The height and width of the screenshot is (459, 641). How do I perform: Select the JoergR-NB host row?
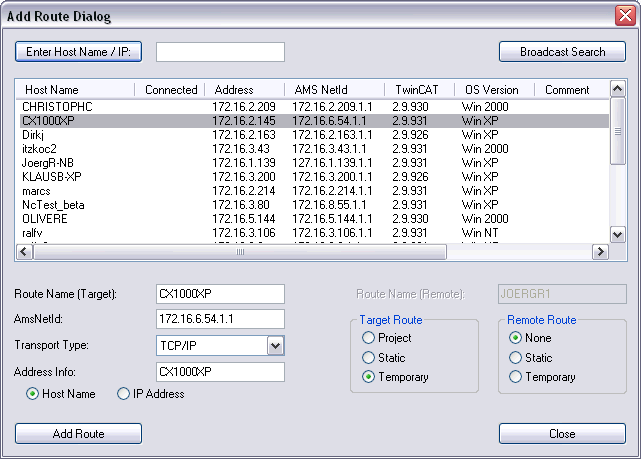(313, 163)
